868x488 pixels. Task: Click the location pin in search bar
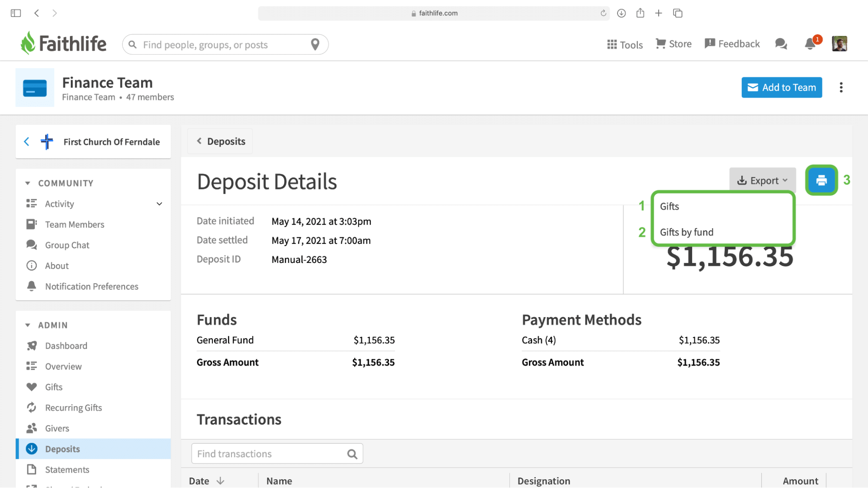pyautogui.click(x=315, y=44)
